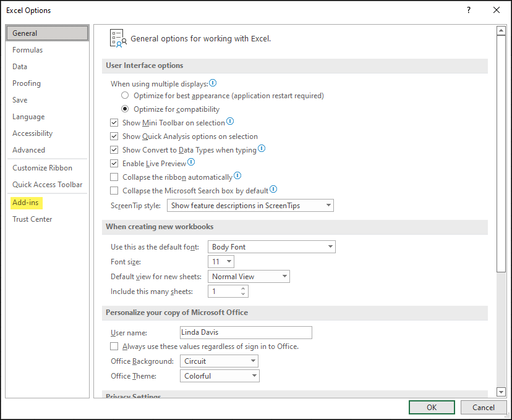The image size is (512, 420).
Task: Click info icon beside Convert to Data Types
Action: tap(262, 148)
